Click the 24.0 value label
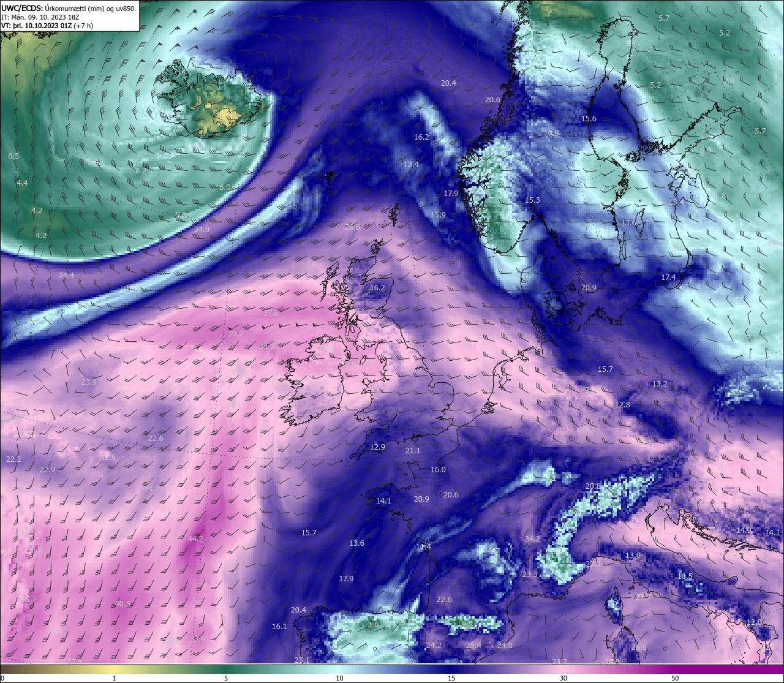 [x=505, y=646]
